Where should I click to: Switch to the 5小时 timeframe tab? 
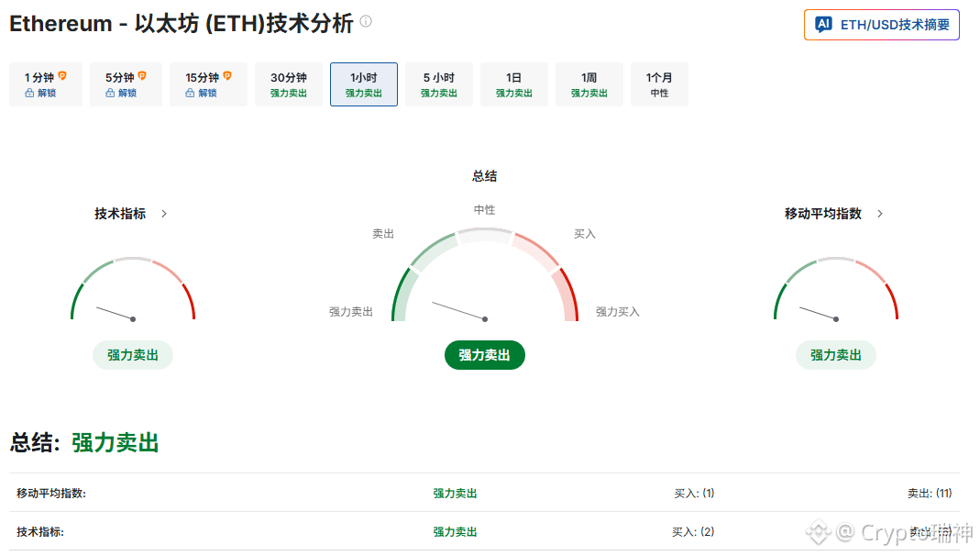coord(439,84)
